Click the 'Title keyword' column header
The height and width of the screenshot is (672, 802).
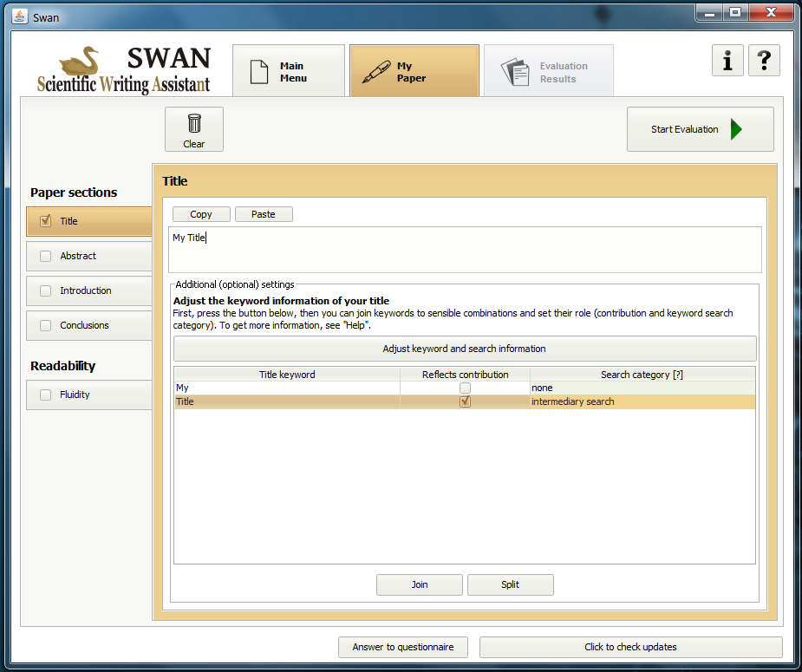pyautogui.click(x=287, y=375)
